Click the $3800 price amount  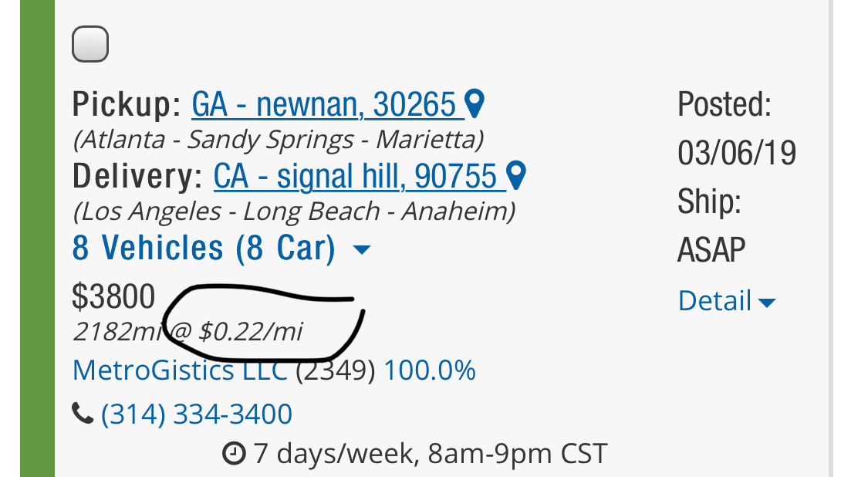[x=113, y=296]
